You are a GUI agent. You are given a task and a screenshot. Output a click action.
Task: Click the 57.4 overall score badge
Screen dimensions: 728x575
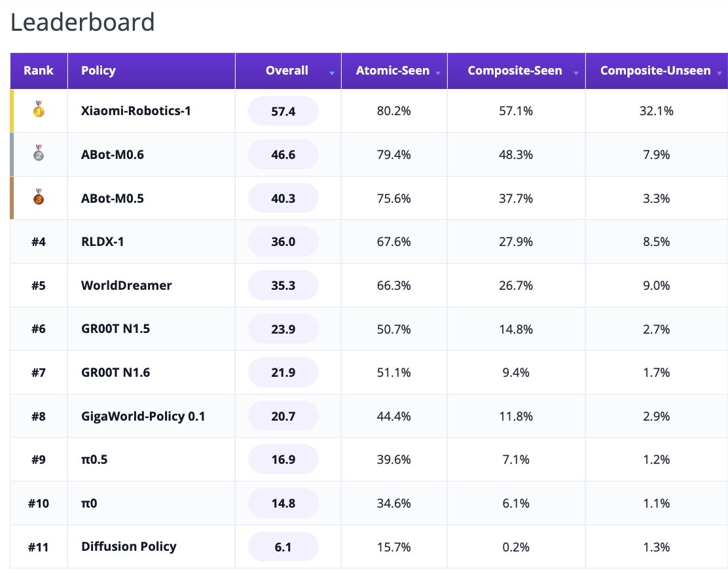tap(283, 111)
